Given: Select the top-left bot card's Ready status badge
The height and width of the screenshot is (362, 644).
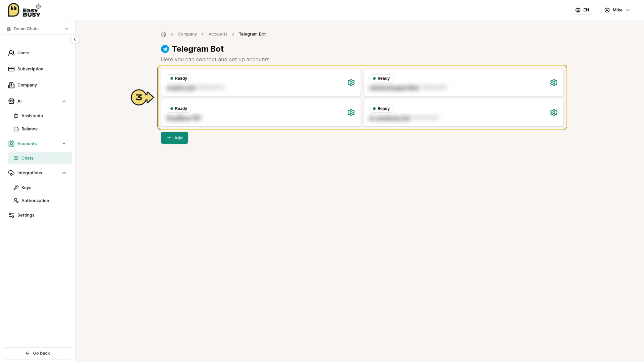Looking at the screenshot, I should (x=179, y=78).
